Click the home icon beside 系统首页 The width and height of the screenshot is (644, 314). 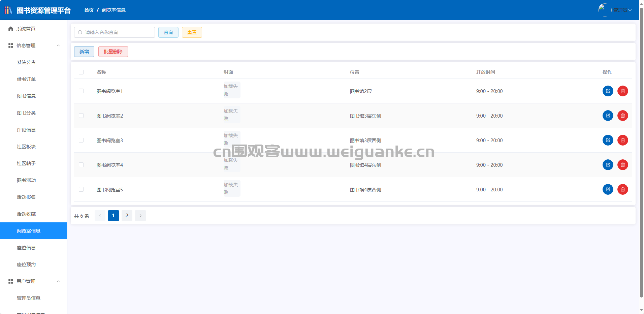click(11, 29)
